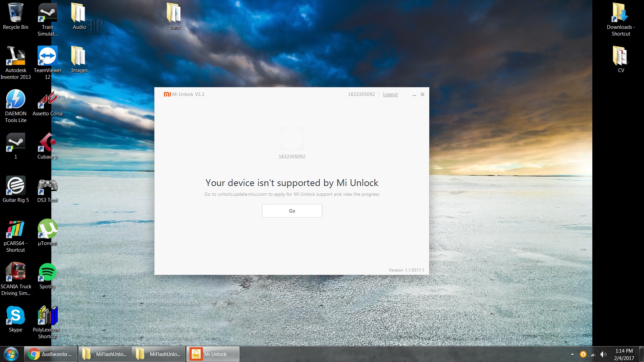The width and height of the screenshot is (644, 362).
Task: Click the Mi logo in the title bar
Action: [x=167, y=95]
